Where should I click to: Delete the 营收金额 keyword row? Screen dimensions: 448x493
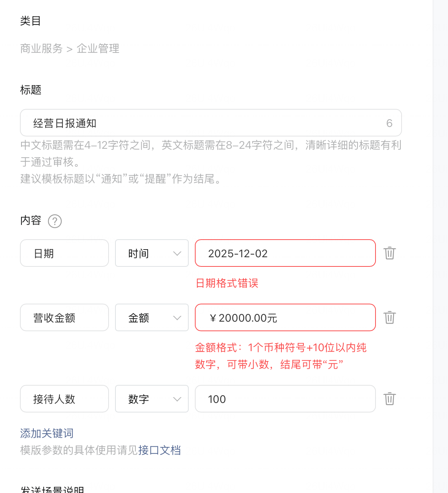(389, 317)
